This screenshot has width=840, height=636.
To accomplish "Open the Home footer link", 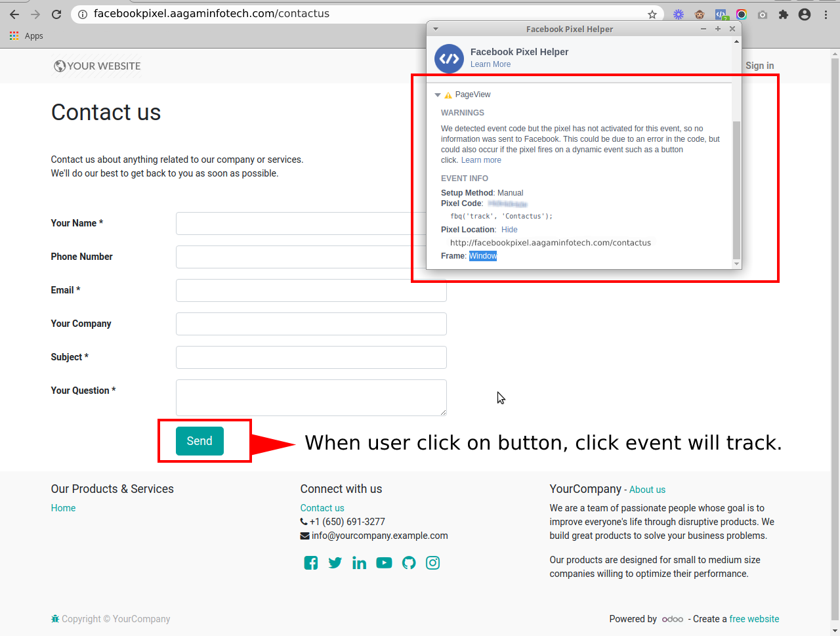I will click(x=63, y=508).
